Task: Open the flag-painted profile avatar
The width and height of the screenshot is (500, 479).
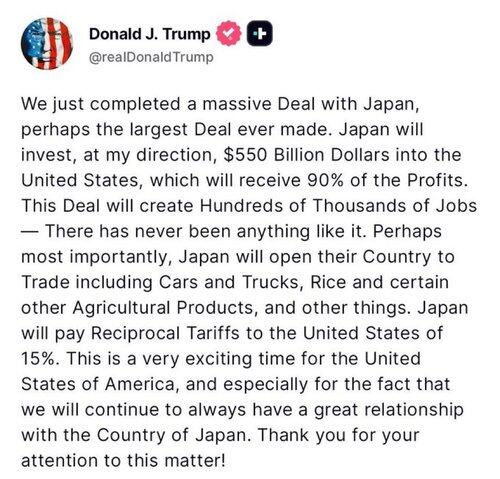Action: 47,43
